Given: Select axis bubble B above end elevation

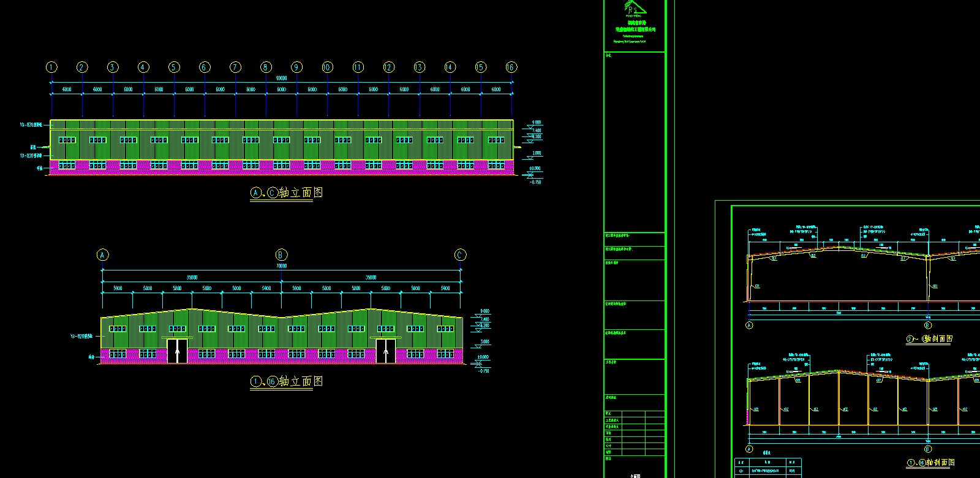Looking at the screenshot, I should click(x=281, y=255).
